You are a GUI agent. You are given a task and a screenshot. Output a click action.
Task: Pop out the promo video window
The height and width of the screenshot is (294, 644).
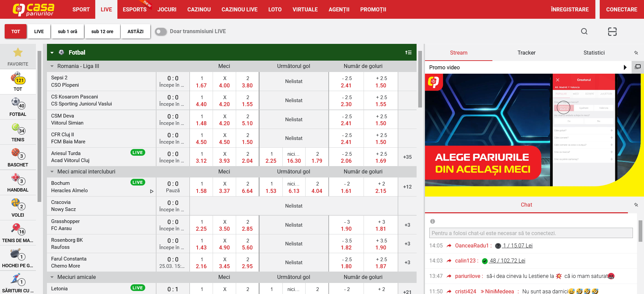tap(638, 67)
